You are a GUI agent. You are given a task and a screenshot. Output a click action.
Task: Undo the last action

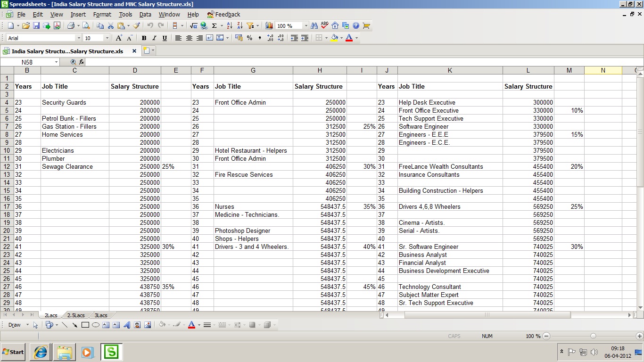coord(150,26)
